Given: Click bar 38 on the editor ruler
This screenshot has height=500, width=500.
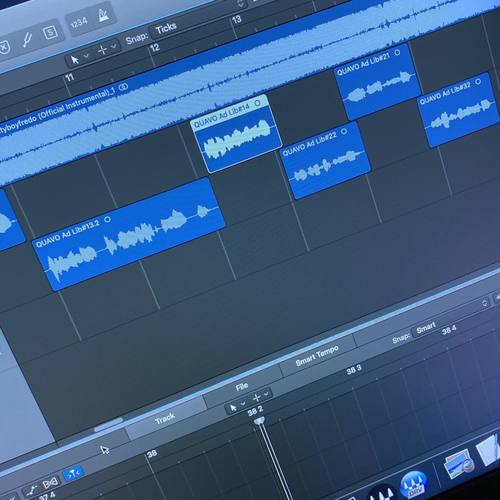Looking at the screenshot, I should point(152,454).
